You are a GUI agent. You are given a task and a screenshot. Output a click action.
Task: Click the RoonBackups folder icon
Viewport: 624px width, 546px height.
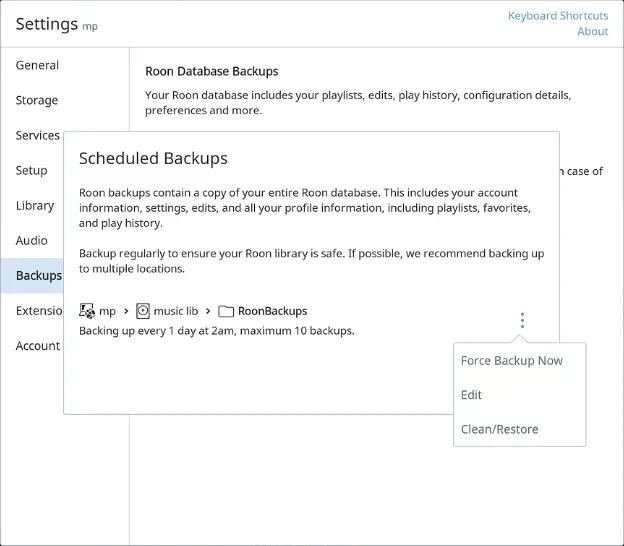pos(226,311)
